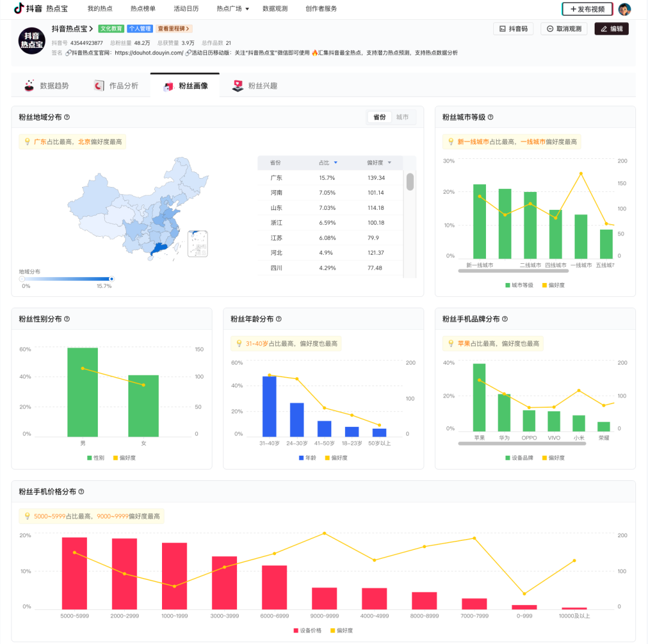This screenshot has width=648, height=644.
Task: Click phone brand chart horizontal scrollbar
Action: pos(522,444)
